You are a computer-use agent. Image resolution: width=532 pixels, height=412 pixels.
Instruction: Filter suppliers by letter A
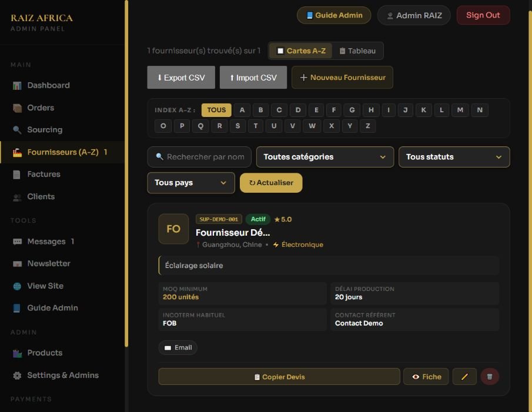[x=242, y=110]
